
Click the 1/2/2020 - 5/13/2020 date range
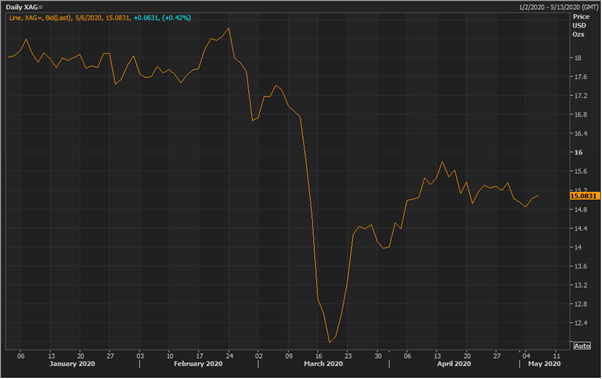pos(559,7)
